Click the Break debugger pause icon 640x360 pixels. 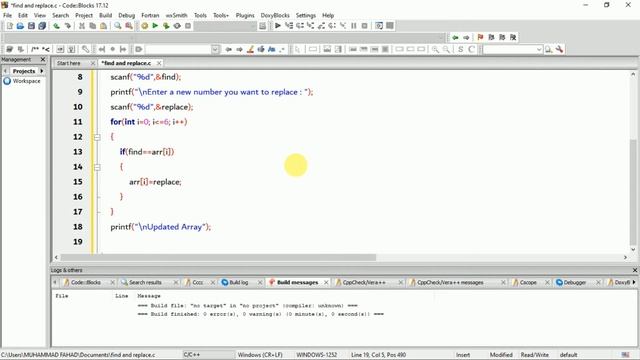pos(353,26)
